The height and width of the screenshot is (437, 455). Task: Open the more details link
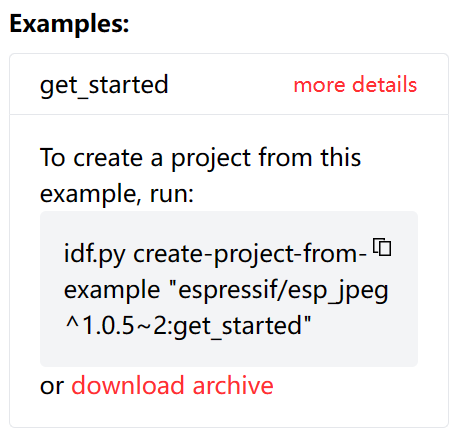click(355, 84)
